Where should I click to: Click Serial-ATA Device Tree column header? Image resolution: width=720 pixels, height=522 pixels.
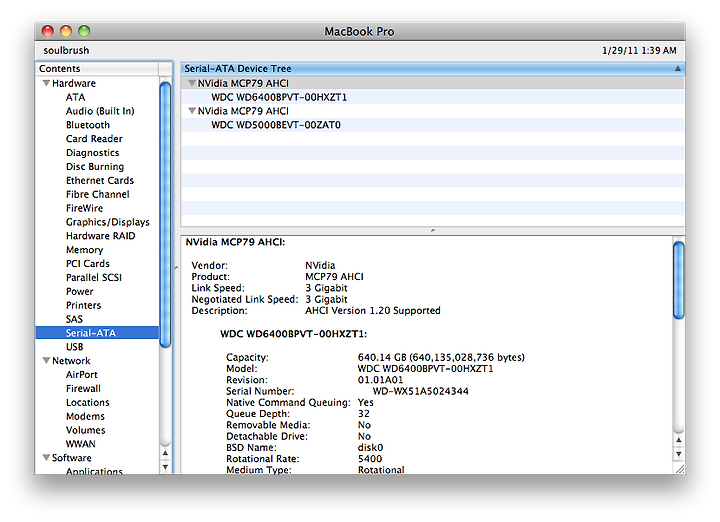[x=433, y=68]
